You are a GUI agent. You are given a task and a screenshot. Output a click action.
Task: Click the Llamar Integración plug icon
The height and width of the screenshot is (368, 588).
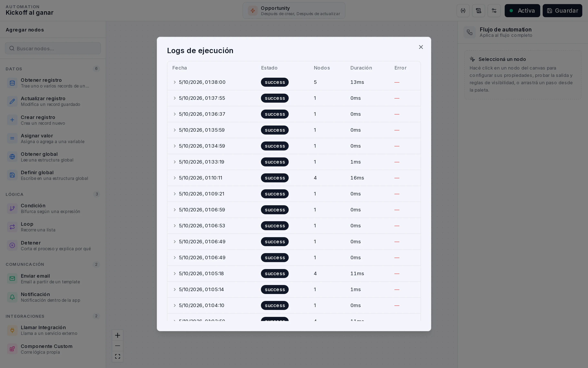point(12,330)
